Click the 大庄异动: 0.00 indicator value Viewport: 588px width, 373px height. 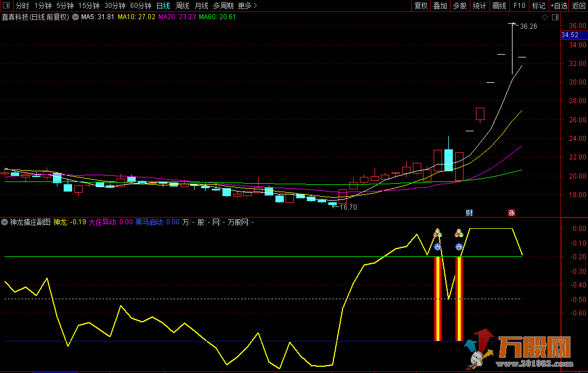pyautogui.click(x=110, y=222)
